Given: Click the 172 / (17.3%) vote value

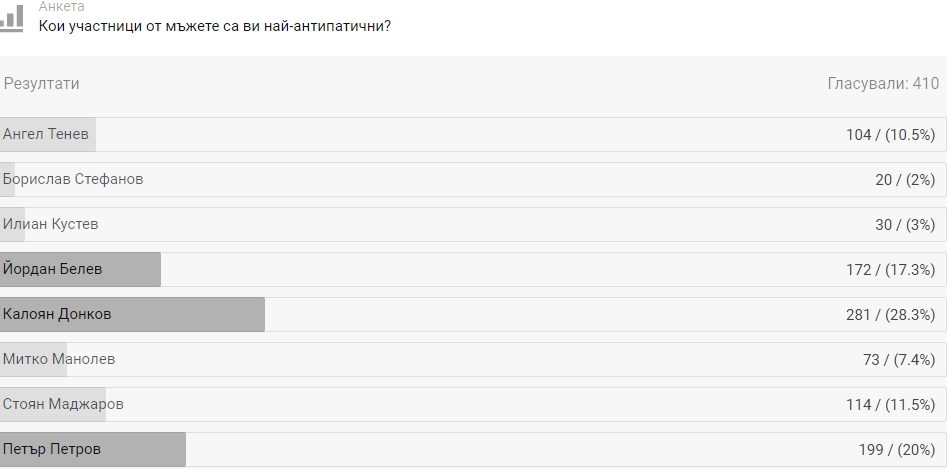Looking at the screenshot, I should tap(890, 270).
